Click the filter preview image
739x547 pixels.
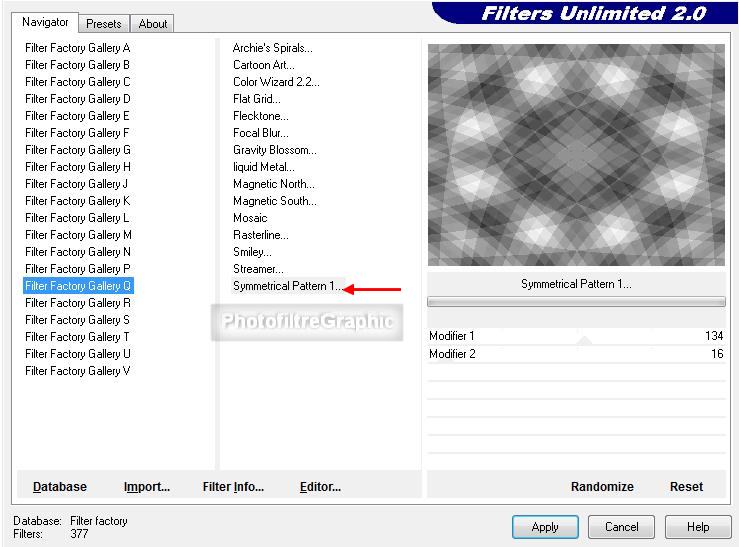[576, 154]
